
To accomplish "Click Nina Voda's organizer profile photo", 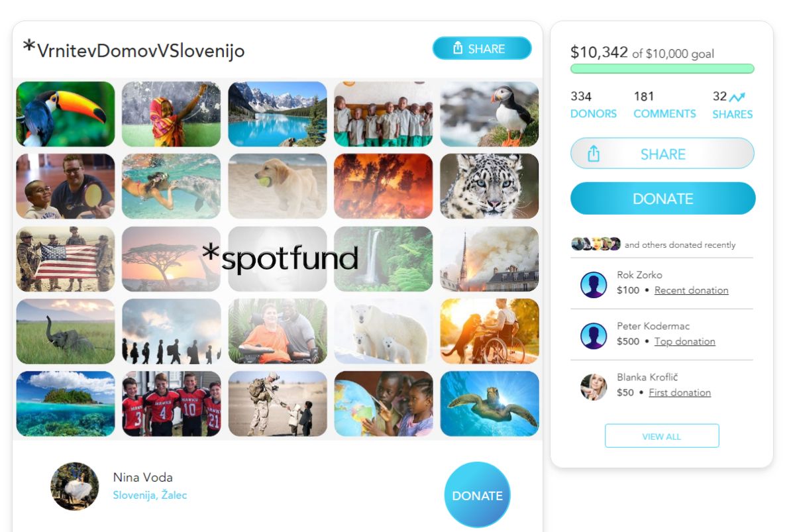I will pos(75,486).
